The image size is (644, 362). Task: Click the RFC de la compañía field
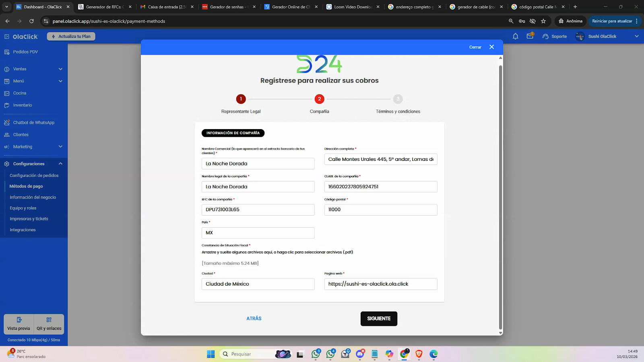[258, 210]
